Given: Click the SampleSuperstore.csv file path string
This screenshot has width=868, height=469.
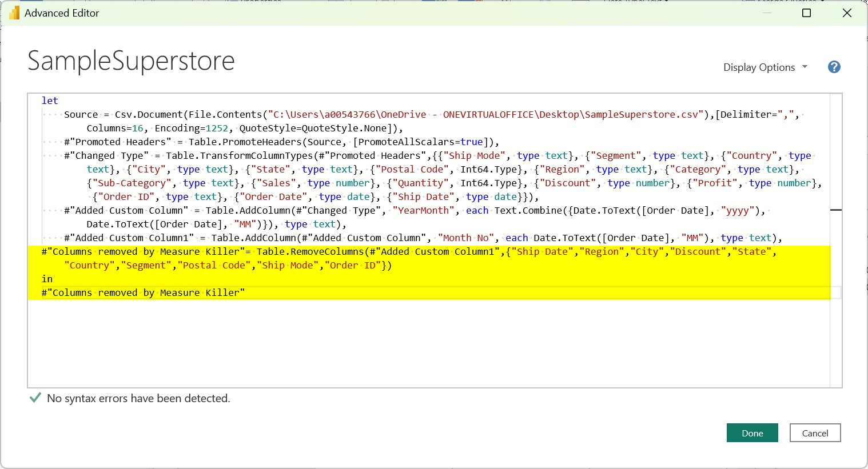Looking at the screenshot, I should click(x=486, y=114).
